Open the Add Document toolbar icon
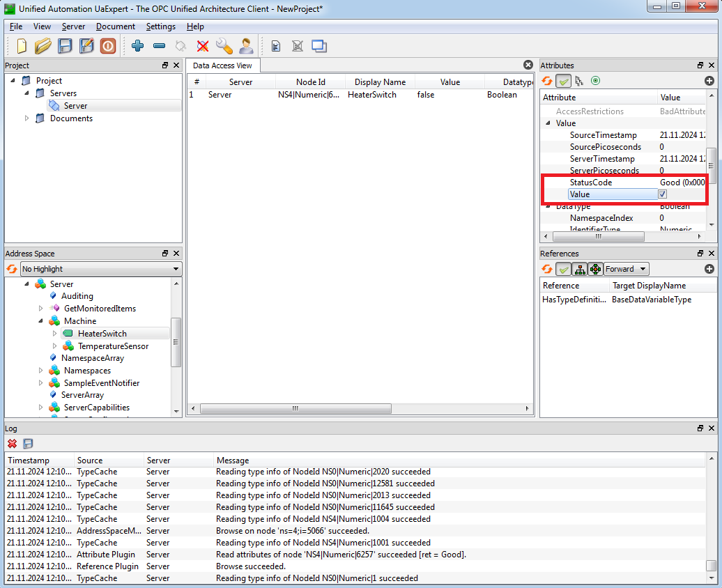The height and width of the screenshot is (588, 722). coord(276,46)
